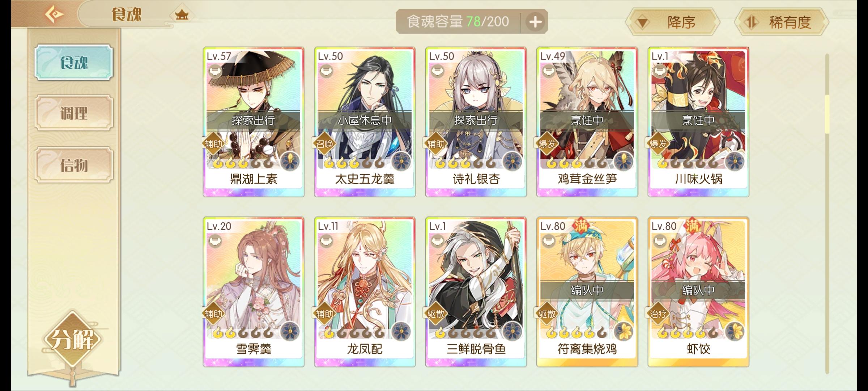Switch to the 信物 tab
The height and width of the screenshot is (391, 868).
point(74,165)
